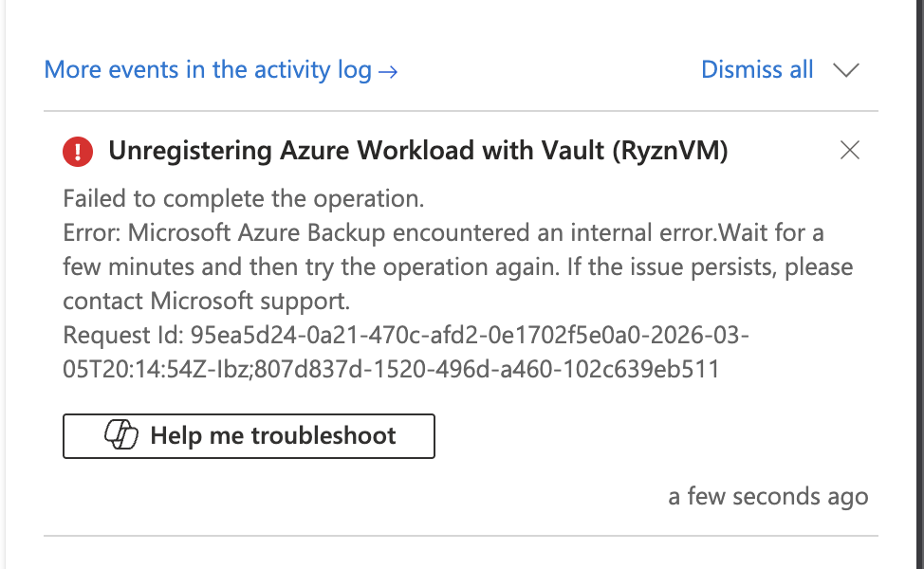The image size is (924, 569).
Task: Collapse notifications using chevron beside Dismiss all
Action: pos(845,70)
